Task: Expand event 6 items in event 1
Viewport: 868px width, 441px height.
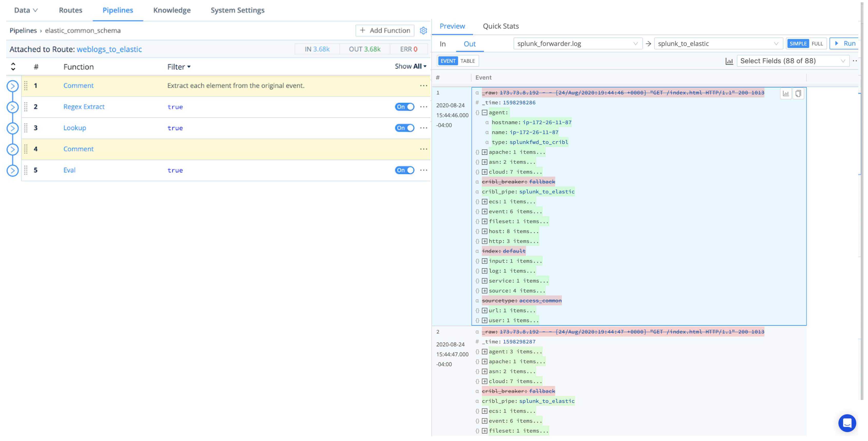Action: point(484,212)
